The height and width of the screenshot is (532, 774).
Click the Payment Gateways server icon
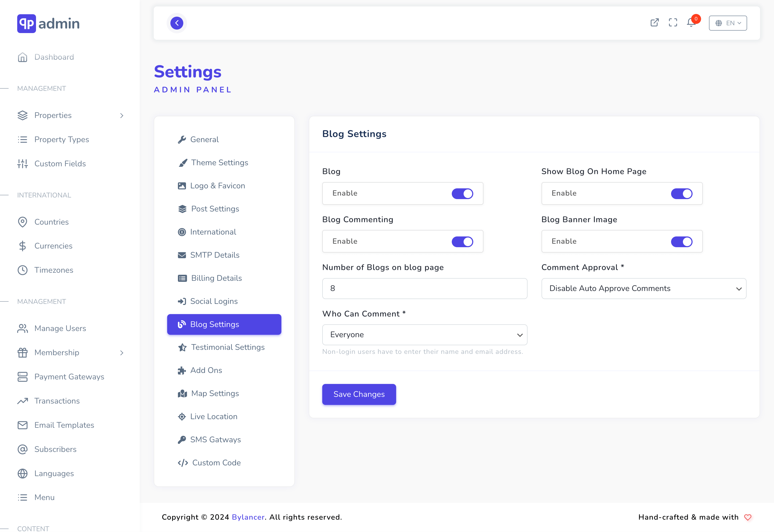point(22,377)
